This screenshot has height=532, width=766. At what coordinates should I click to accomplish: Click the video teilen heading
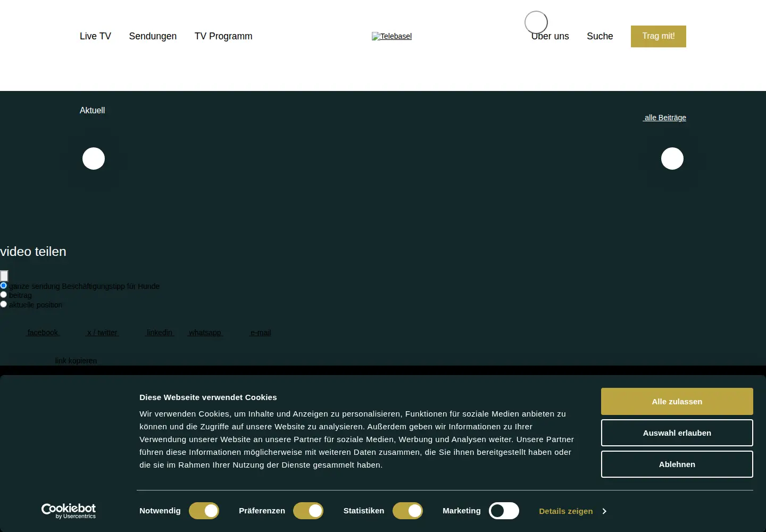[x=33, y=252]
